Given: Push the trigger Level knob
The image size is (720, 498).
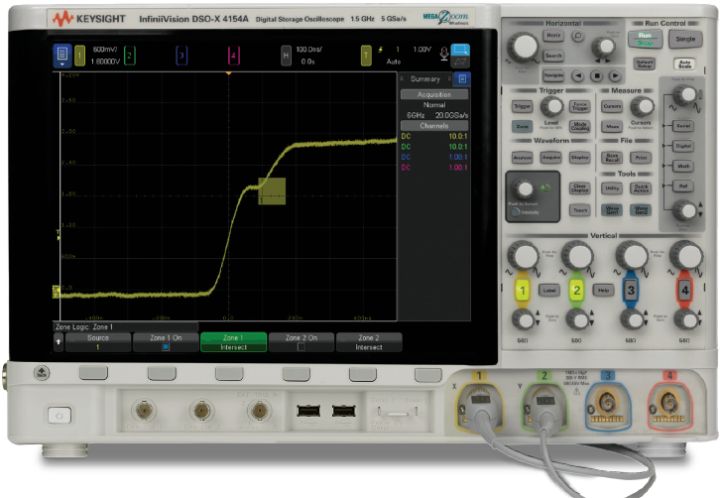Looking at the screenshot, I should pyautogui.click(x=551, y=106).
